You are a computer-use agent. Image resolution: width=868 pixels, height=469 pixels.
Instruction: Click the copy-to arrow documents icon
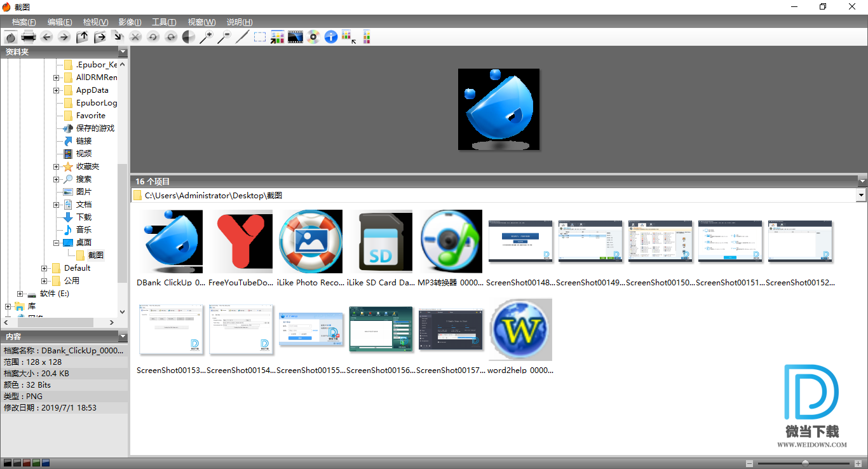click(x=118, y=37)
